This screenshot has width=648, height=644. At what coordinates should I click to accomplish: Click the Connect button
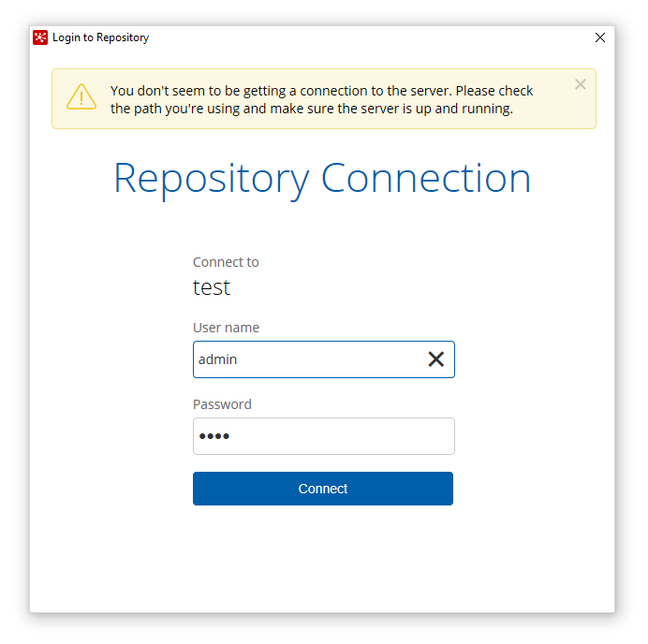tap(323, 489)
